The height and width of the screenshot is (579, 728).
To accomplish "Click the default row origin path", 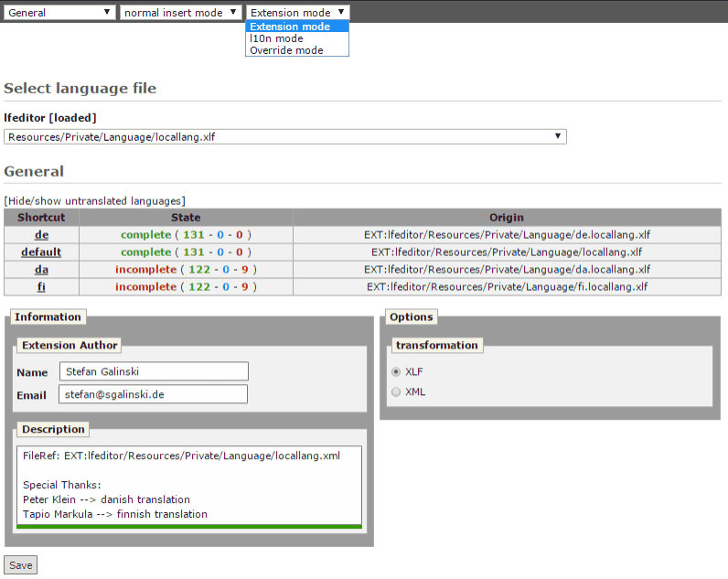I will pyautogui.click(x=507, y=252).
